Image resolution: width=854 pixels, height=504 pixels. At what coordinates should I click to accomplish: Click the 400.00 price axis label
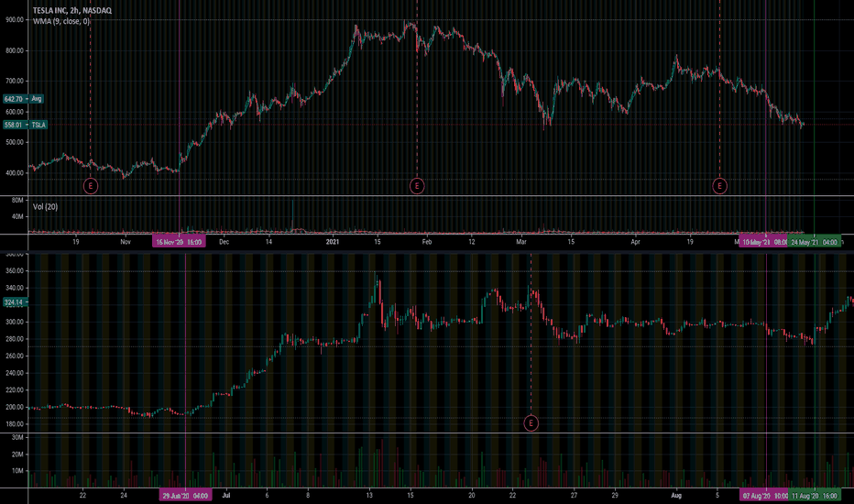coord(15,173)
